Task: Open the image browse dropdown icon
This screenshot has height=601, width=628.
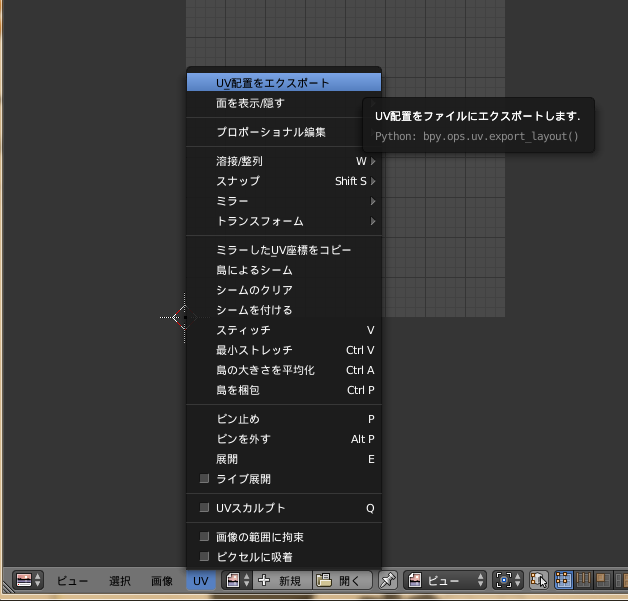Action: (x=238, y=580)
